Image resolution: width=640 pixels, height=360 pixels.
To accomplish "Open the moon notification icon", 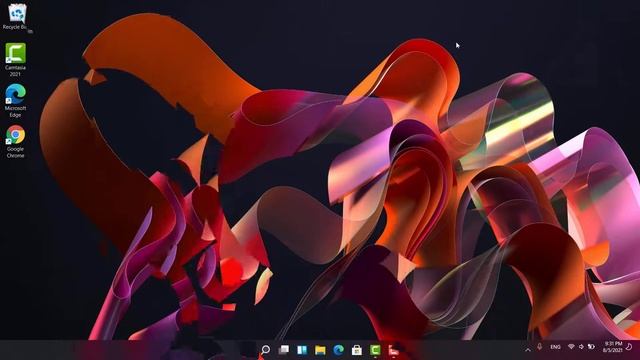I will coord(629,347).
